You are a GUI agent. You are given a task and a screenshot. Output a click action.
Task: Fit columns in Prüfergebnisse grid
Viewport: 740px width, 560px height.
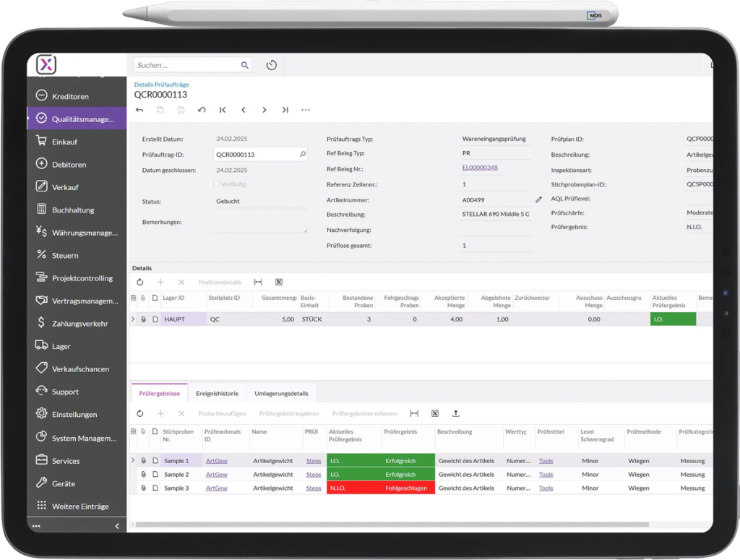(414, 413)
